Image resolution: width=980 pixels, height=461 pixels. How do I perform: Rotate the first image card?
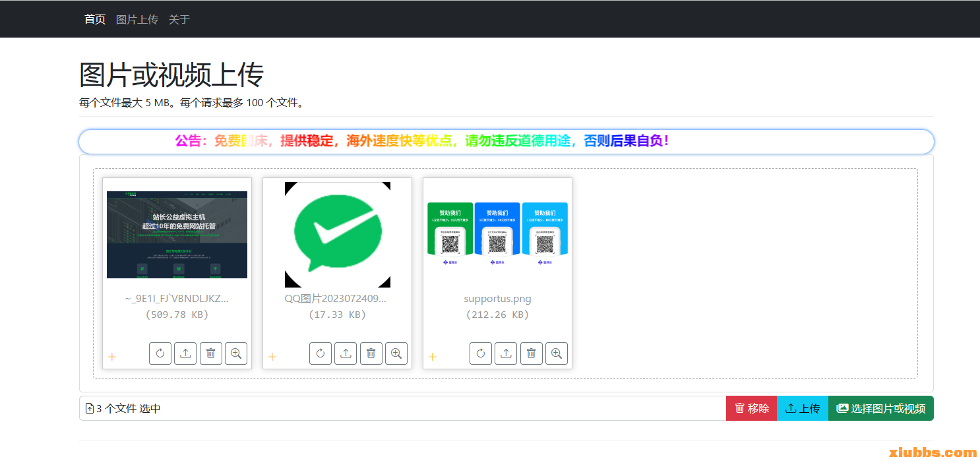[x=160, y=353]
